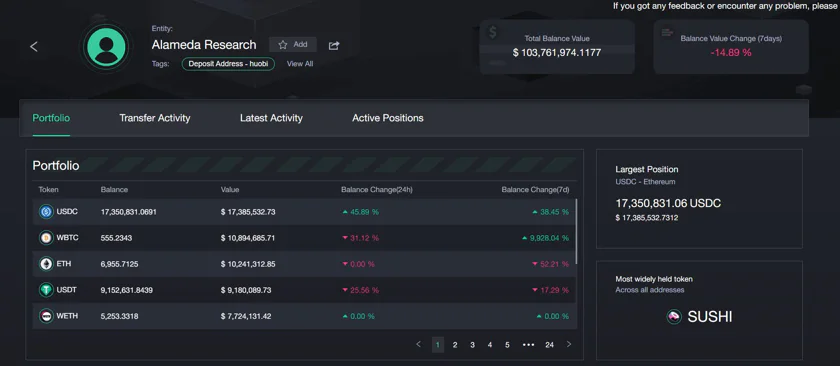Screen dimensions: 840x366
Task: Click the Alameda Research profile avatar
Action: pyautogui.click(x=106, y=47)
